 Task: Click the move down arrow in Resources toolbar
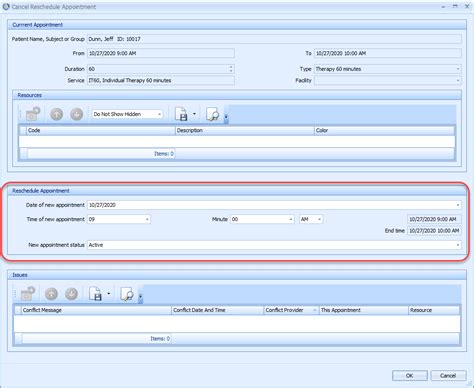(76, 114)
